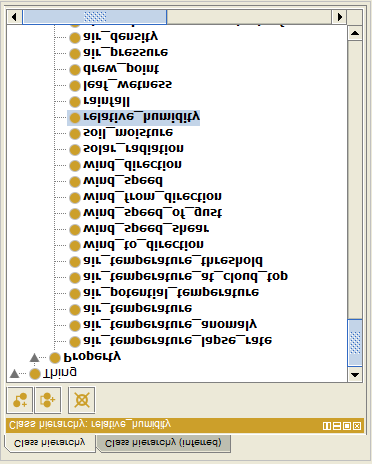
Task: Click the horizontal scrollbar right arrow
Action: 339,17
